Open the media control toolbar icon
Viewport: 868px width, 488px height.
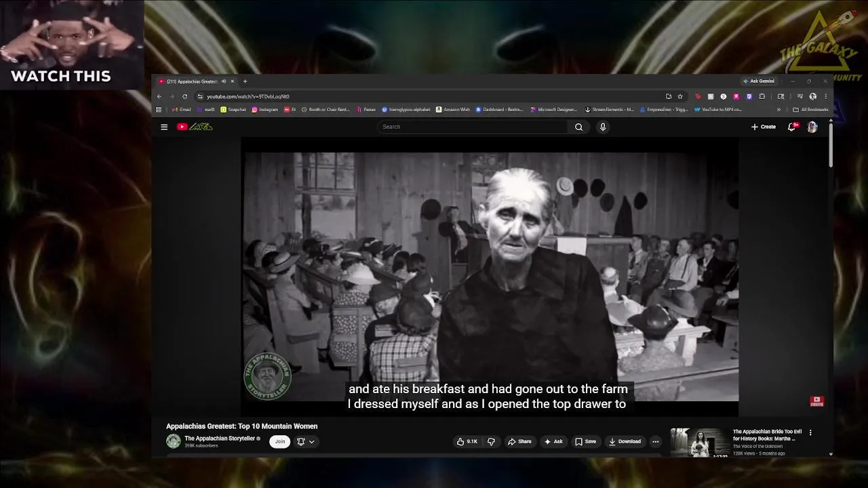coord(800,96)
